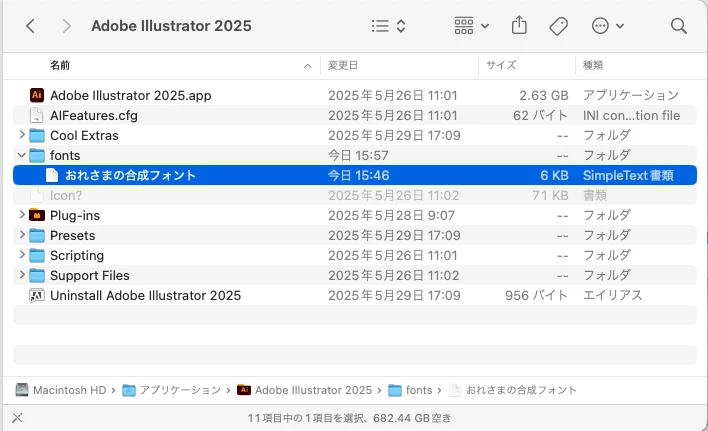
Task: Sort by 名前 column header
Action: (x=60, y=65)
